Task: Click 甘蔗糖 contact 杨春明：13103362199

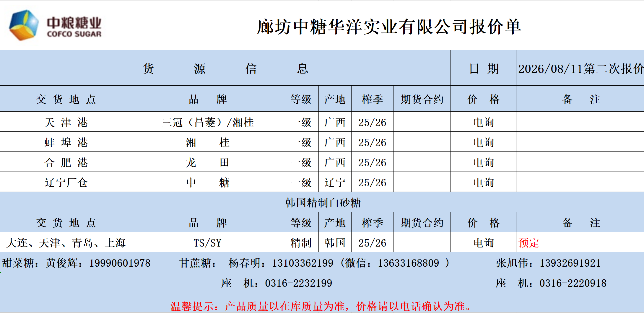Action: (x=256, y=263)
